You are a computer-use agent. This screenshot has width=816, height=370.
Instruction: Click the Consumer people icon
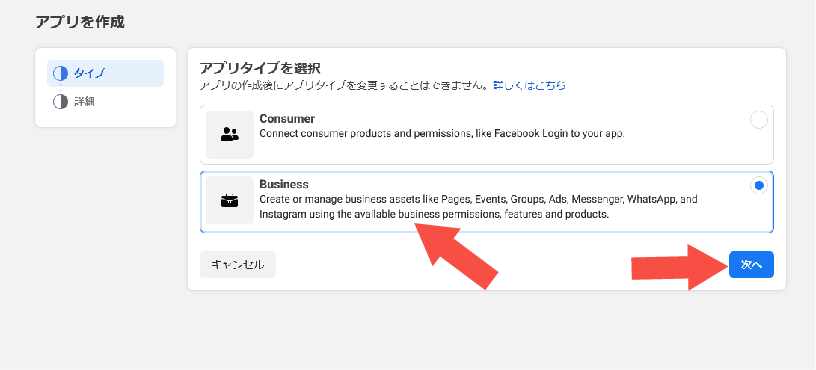(230, 135)
